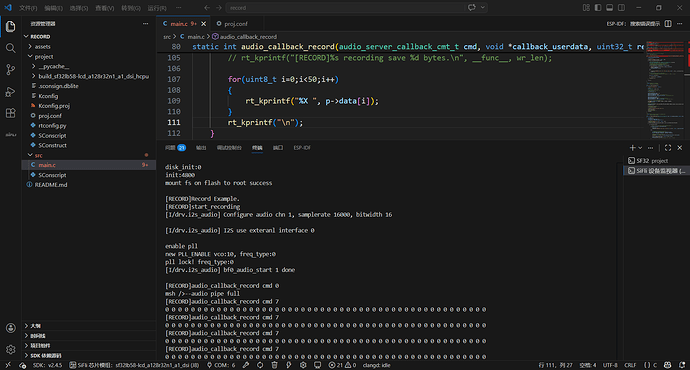Click the errors and warnings count in status bar
Image resolution: width=690 pixels, height=370 pixels.
(x=342, y=365)
